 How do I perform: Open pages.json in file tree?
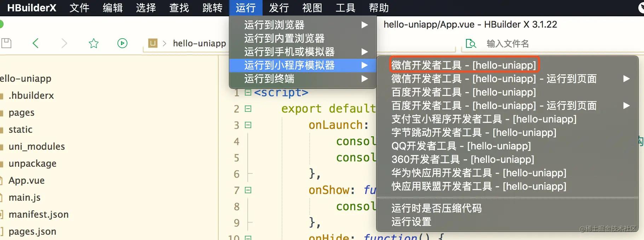(32, 232)
